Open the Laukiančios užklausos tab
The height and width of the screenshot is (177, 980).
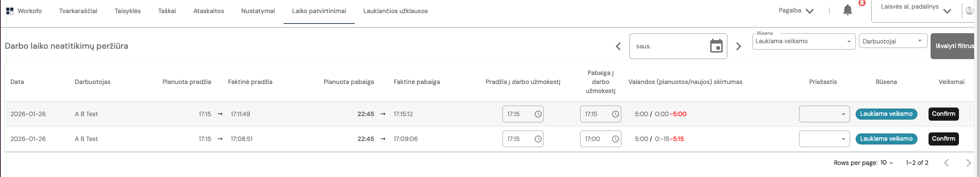395,11
